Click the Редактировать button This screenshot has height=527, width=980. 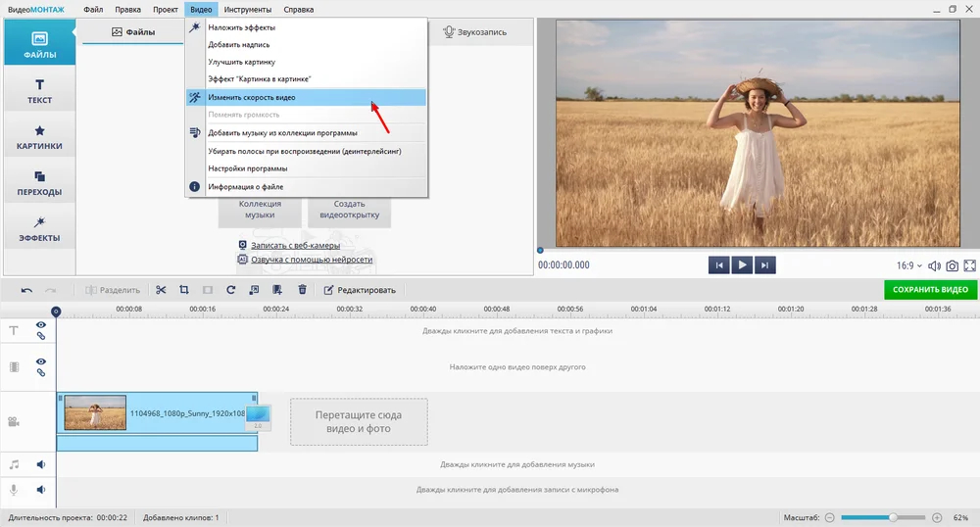[x=360, y=290]
